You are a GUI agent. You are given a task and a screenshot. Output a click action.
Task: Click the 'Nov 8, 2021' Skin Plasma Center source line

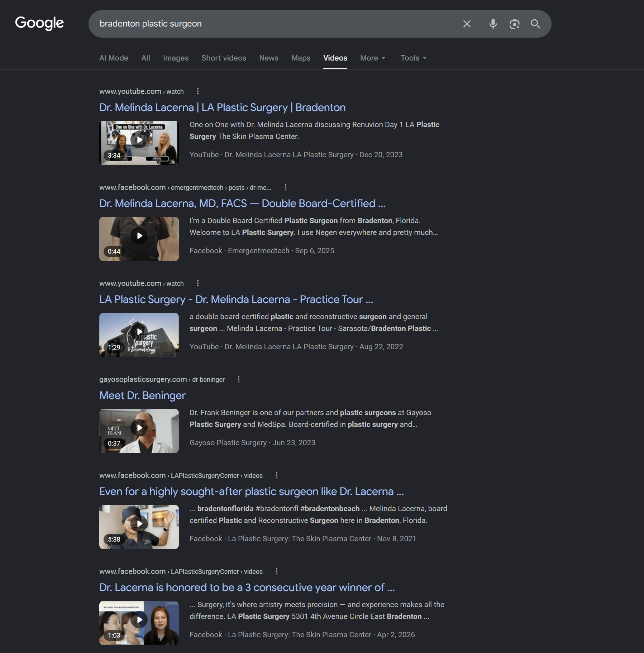[x=303, y=539]
